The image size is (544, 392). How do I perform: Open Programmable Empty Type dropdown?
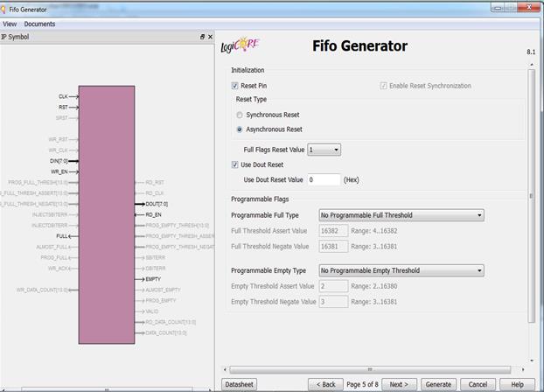[401, 270]
